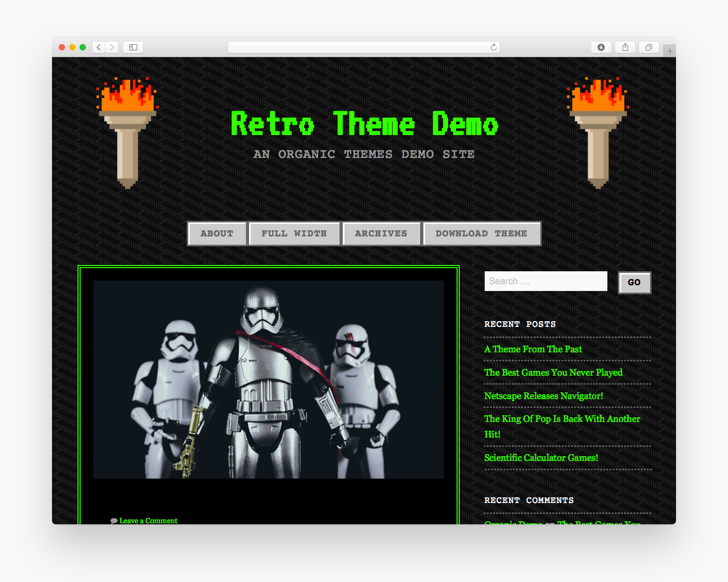The image size is (728, 582).
Task: Open the Full Width page
Action: [294, 233]
